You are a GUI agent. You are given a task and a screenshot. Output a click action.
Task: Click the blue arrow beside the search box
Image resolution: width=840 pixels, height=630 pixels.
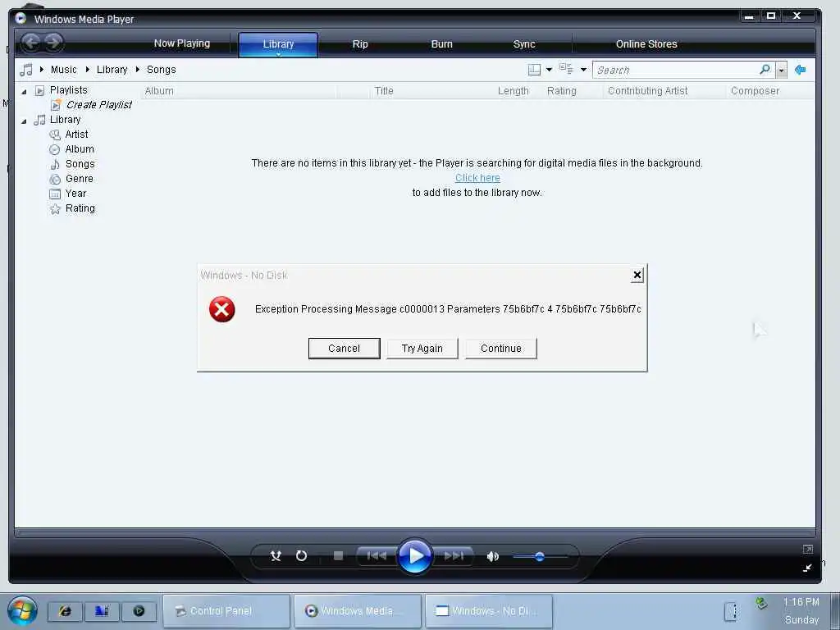801,70
